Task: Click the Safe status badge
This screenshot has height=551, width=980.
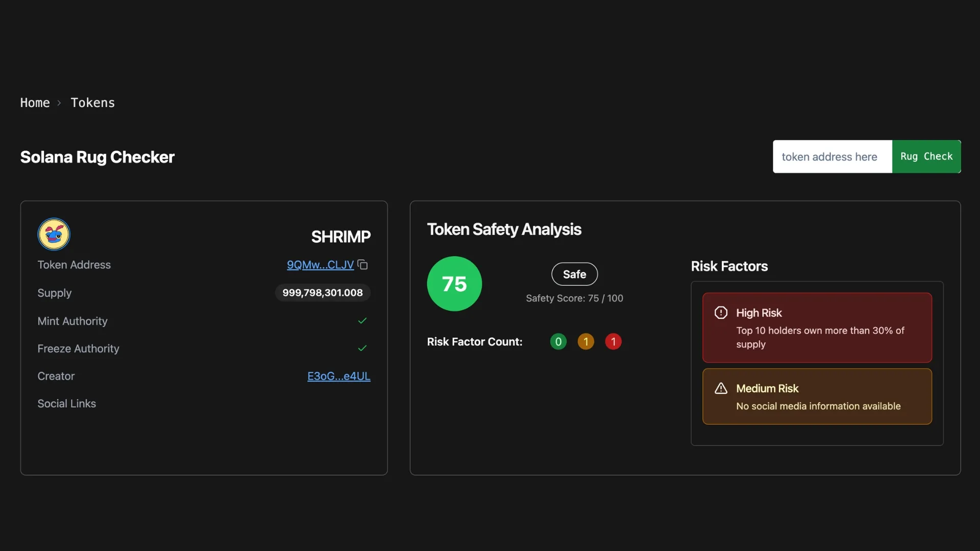Action: tap(574, 274)
